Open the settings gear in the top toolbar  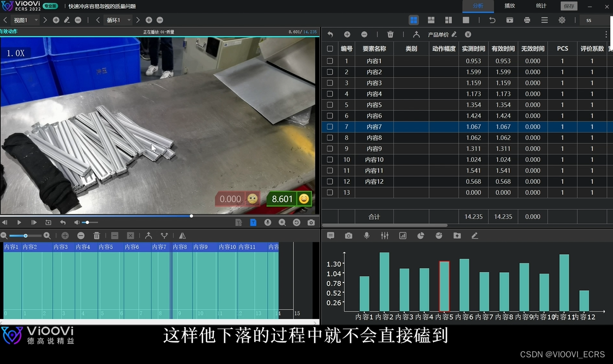563,20
